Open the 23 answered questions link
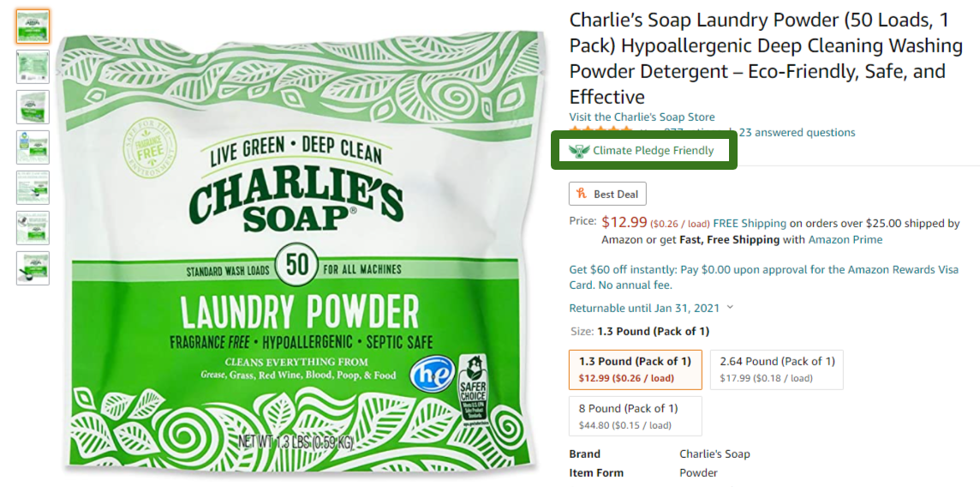 click(797, 133)
